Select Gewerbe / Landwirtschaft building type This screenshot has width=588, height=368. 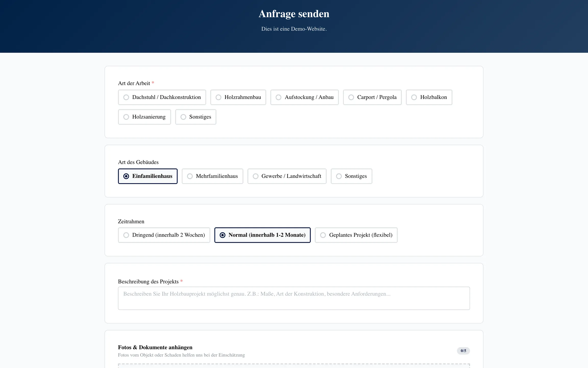coord(287,176)
